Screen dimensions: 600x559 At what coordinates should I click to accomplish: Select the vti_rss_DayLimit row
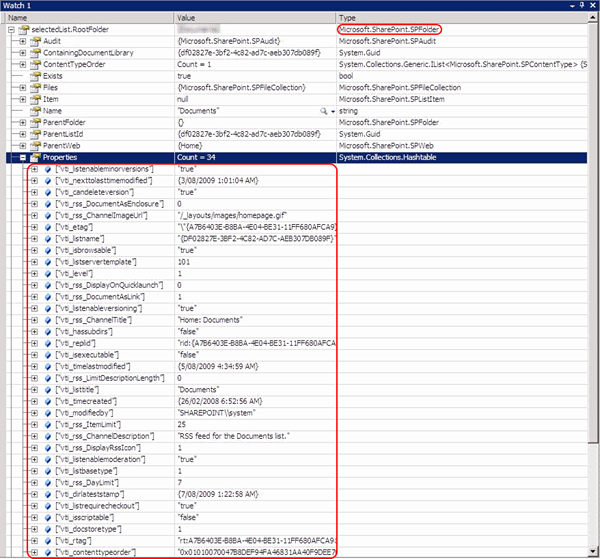[297, 482]
